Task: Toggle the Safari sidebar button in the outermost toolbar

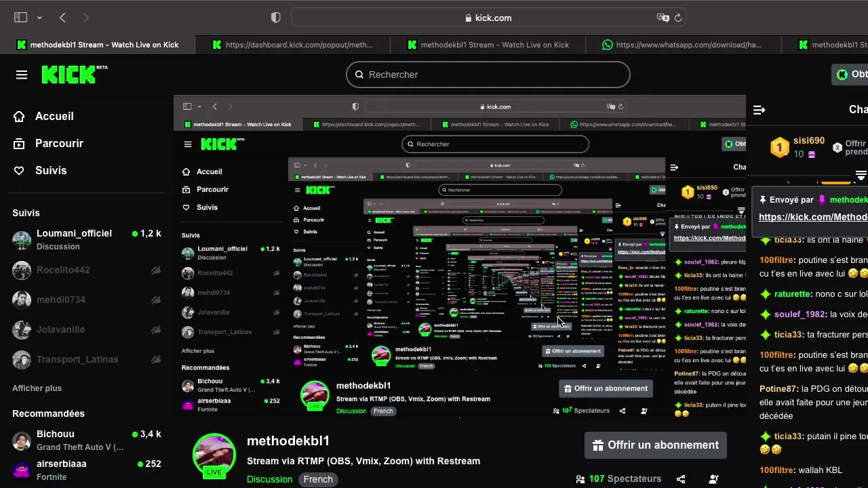Action: [x=20, y=18]
